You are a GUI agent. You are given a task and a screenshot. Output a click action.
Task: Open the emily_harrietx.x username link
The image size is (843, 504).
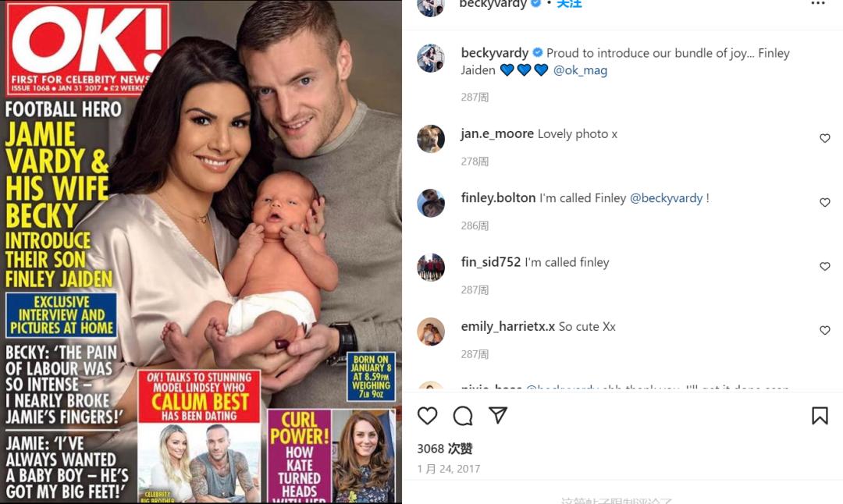(507, 327)
